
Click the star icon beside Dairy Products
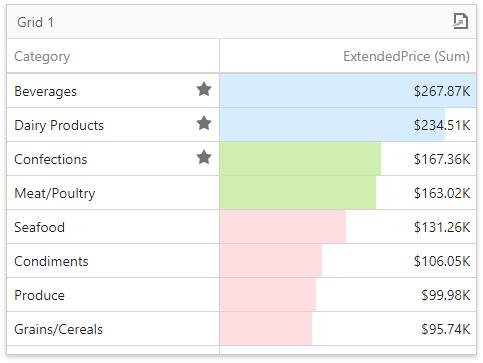pyautogui.click(x=204, y=123)
